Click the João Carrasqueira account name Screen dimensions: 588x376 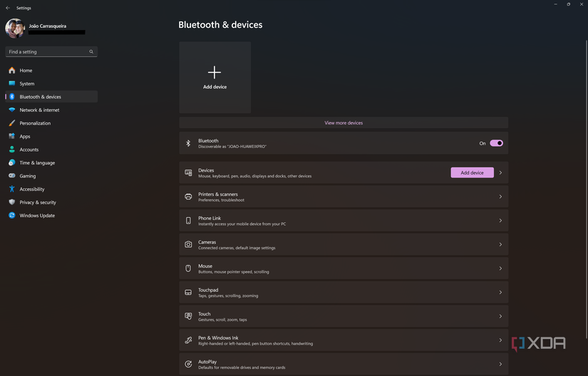48,26
